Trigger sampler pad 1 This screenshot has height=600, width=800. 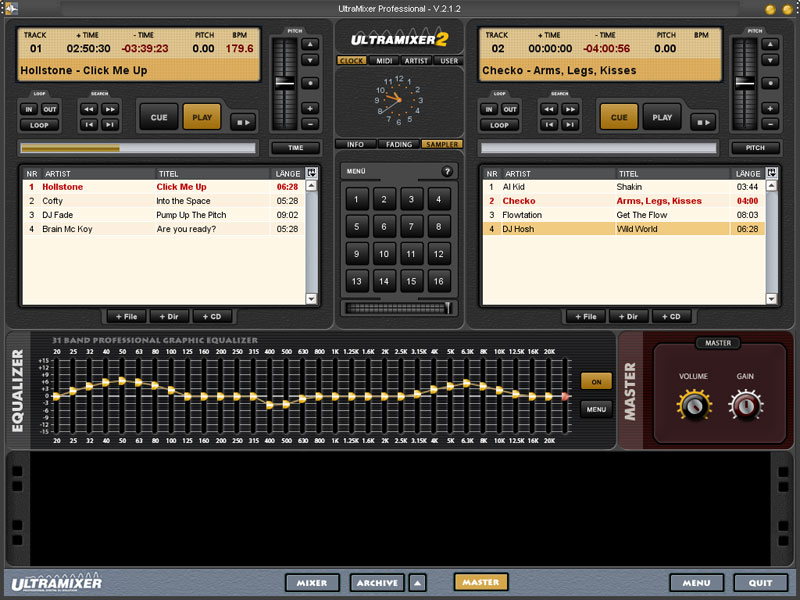click(x=357, y=199)
